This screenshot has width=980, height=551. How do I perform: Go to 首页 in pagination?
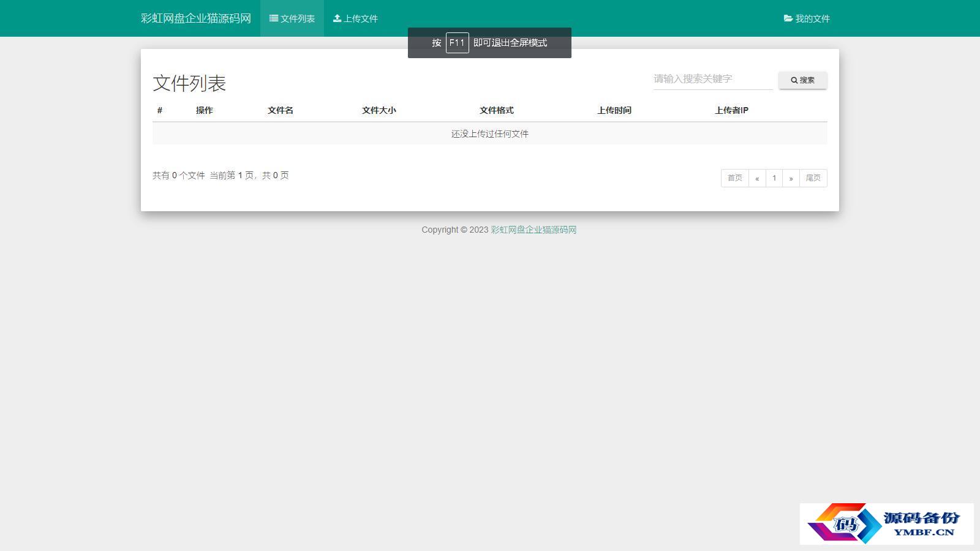click(735, 178)
